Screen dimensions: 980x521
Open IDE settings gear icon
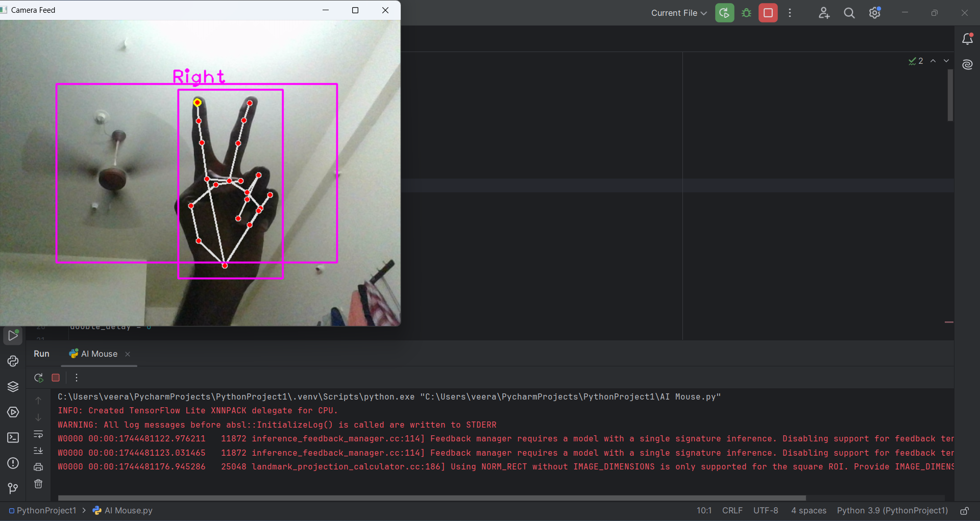coord(874,13)
